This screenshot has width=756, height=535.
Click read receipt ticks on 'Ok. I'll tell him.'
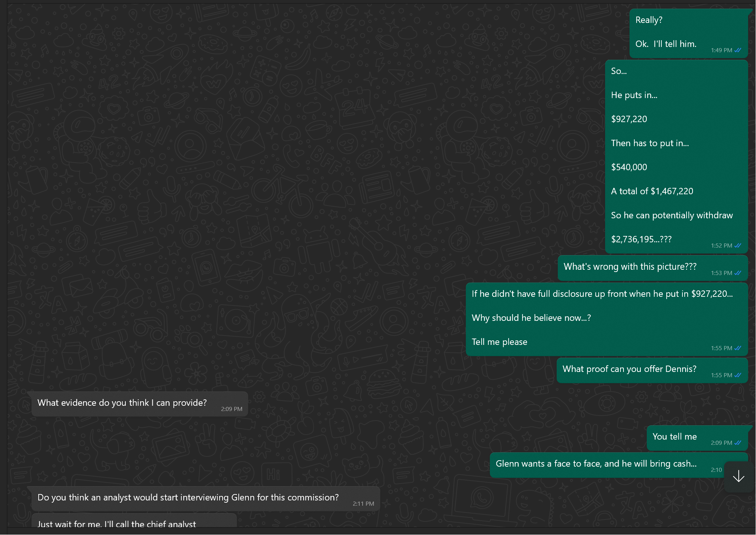coord(738,50)
